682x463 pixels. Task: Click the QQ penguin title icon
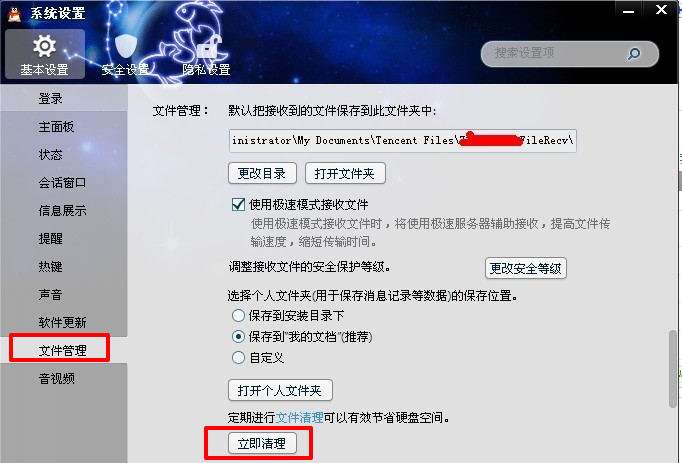pos(14,14)
